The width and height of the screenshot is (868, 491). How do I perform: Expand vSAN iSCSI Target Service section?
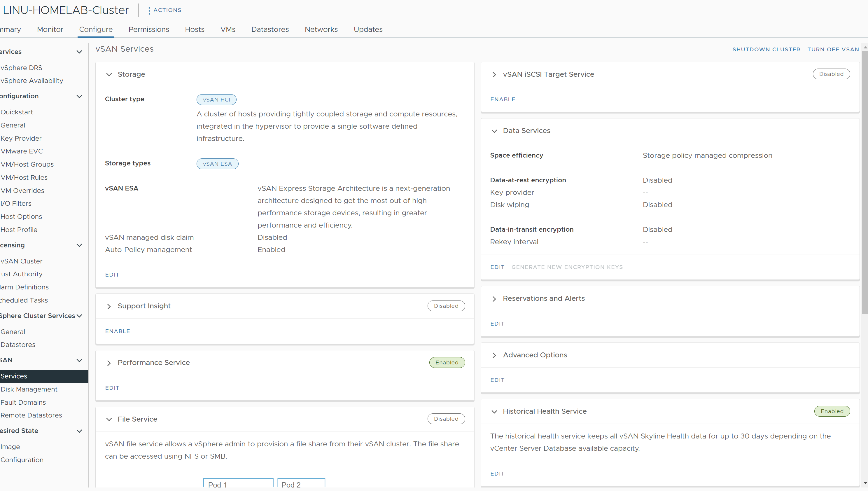[x=494, y=74]
